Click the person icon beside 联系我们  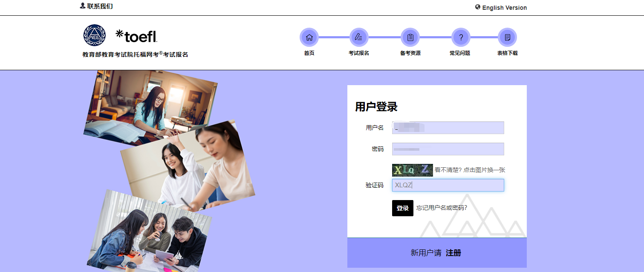pos(83,6)
